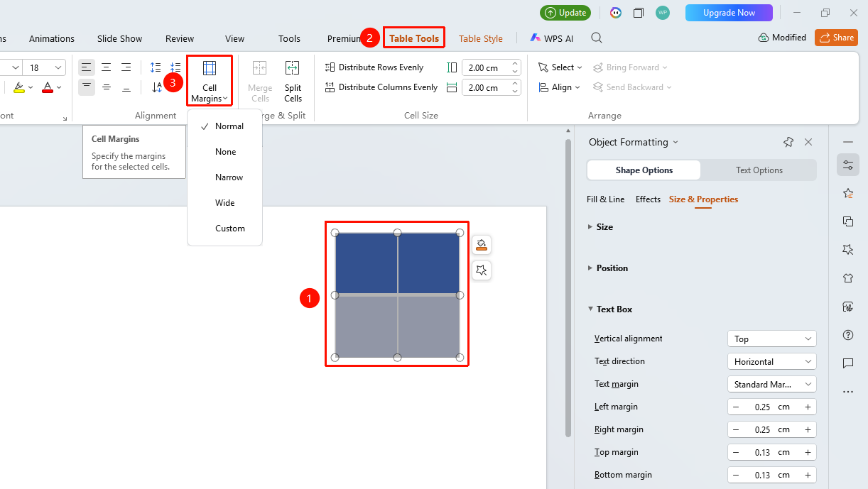Open Custom cell margins
Image resolution: width=868 pixels, height=489 pixels.
pyautogui.click(x=224, y=229)
